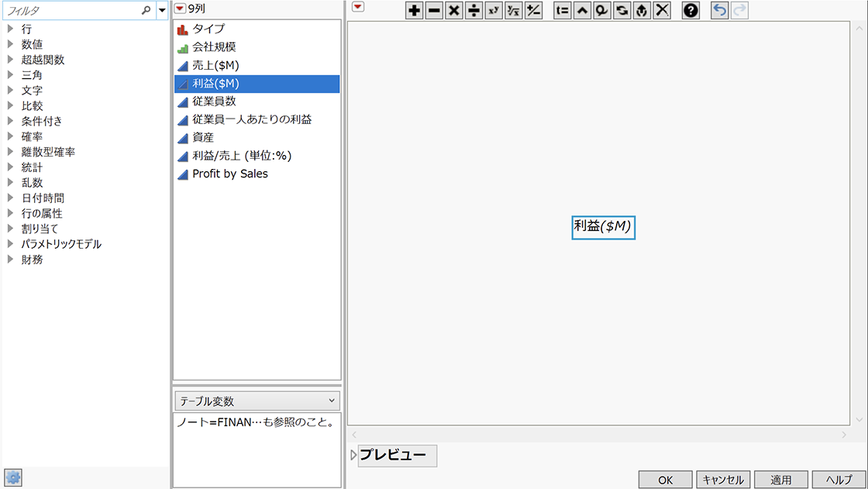
Task: Select the 乱数 function category
Action: (32, 183)
